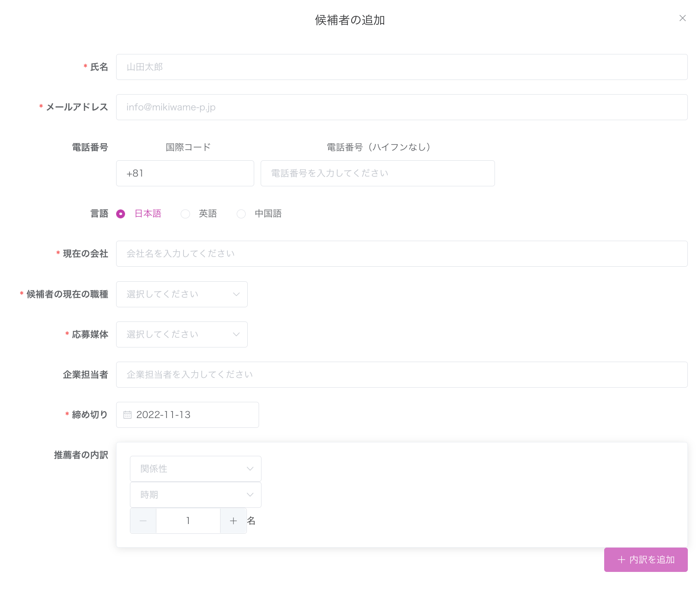This screenshot has height=591, width=700.
Task: Click the 現在の会社 company name field
Action: (402, 254)
